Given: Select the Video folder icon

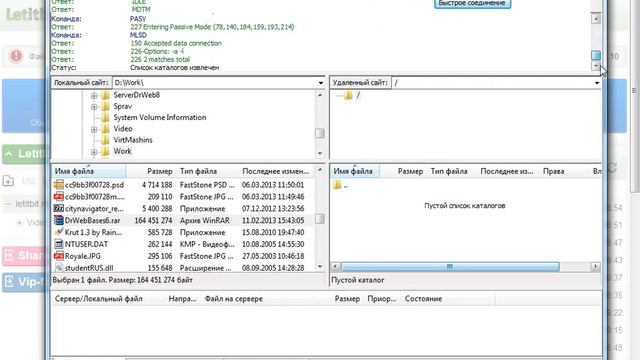Looking at the screenshot, I should pyautogui.click(x=105, y=129).
